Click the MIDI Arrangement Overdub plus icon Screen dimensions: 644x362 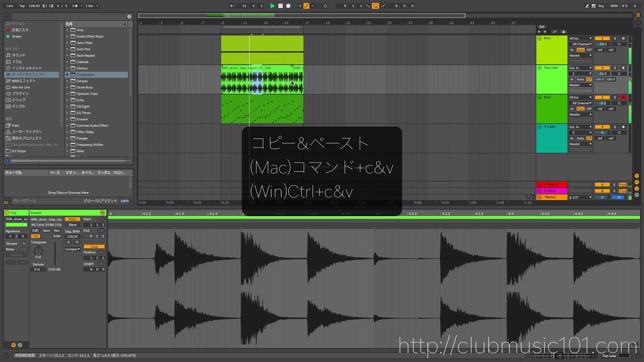300,6
